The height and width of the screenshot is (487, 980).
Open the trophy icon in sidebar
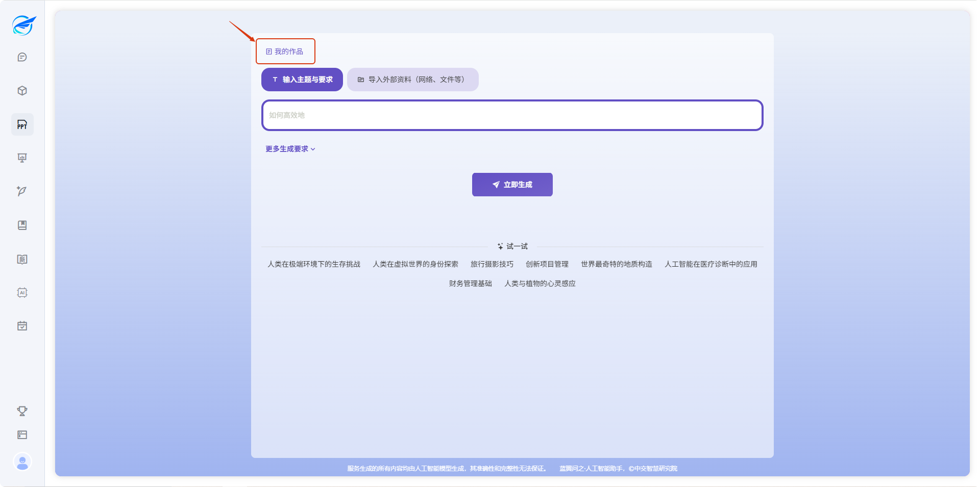coord(22,411)
